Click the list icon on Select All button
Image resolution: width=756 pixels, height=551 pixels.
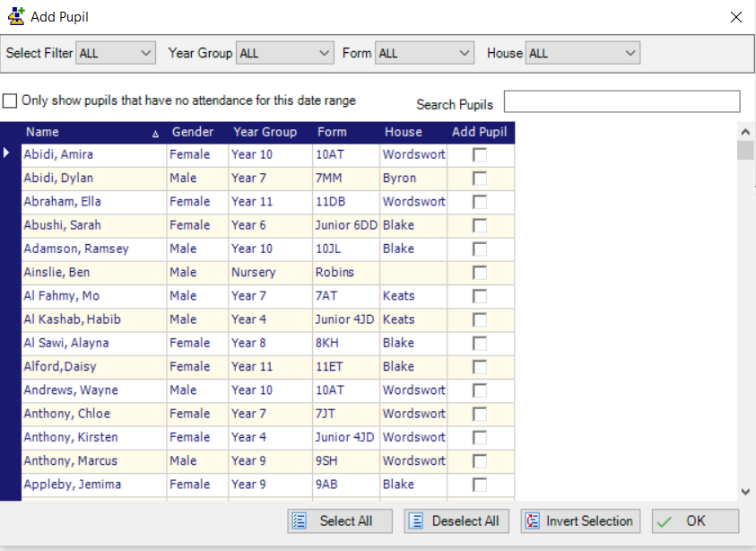299,520
